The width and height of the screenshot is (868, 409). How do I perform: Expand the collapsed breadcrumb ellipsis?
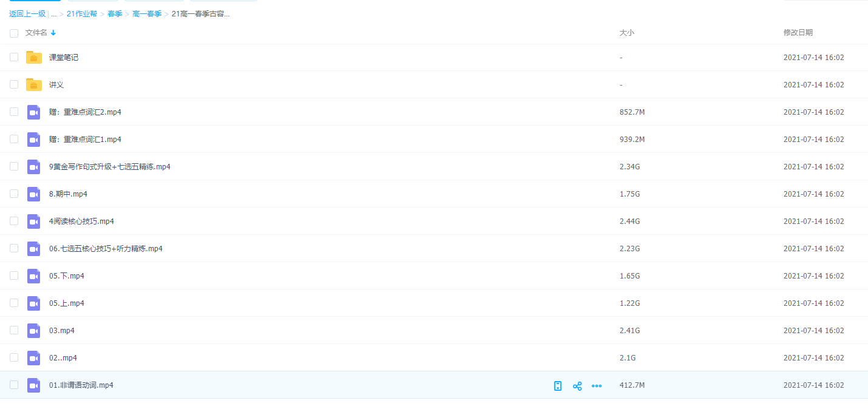pos(54,14)
